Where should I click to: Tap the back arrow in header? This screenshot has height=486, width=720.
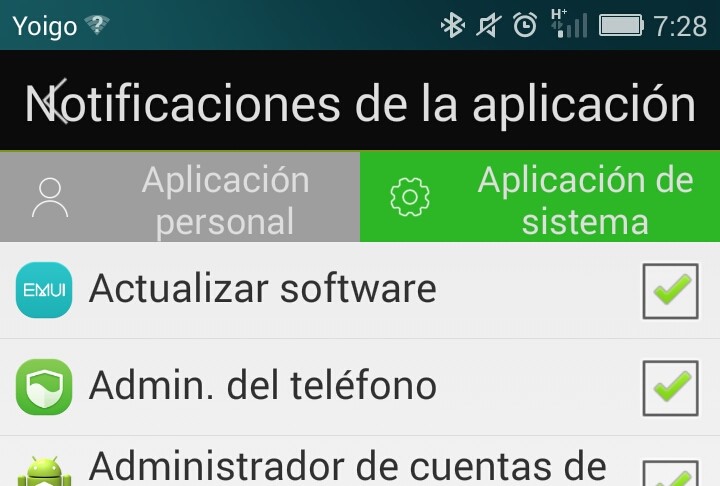tap(56, 102)
